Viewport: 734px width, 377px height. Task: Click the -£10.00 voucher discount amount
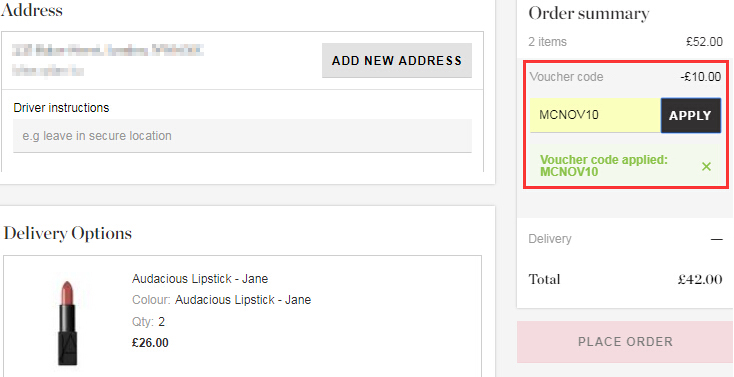701,77
